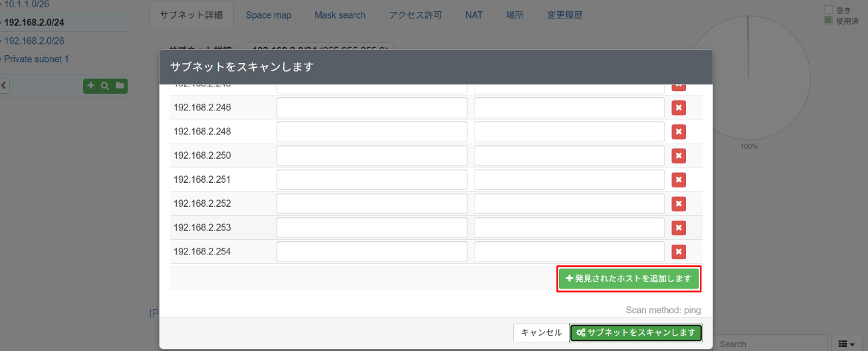This screenshot has width=868, height=351.
Task: Remove the 192.168.2.250 host row
Action: [x=679, y=156]
